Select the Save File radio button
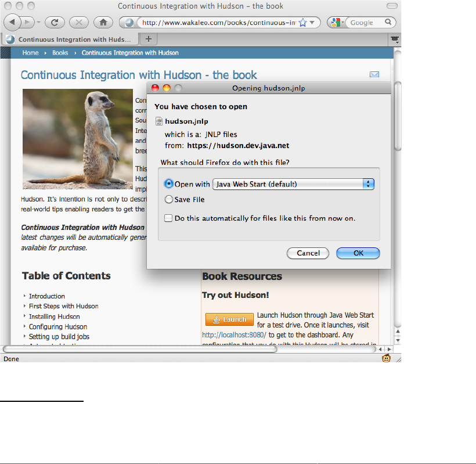 coord(168,199)
